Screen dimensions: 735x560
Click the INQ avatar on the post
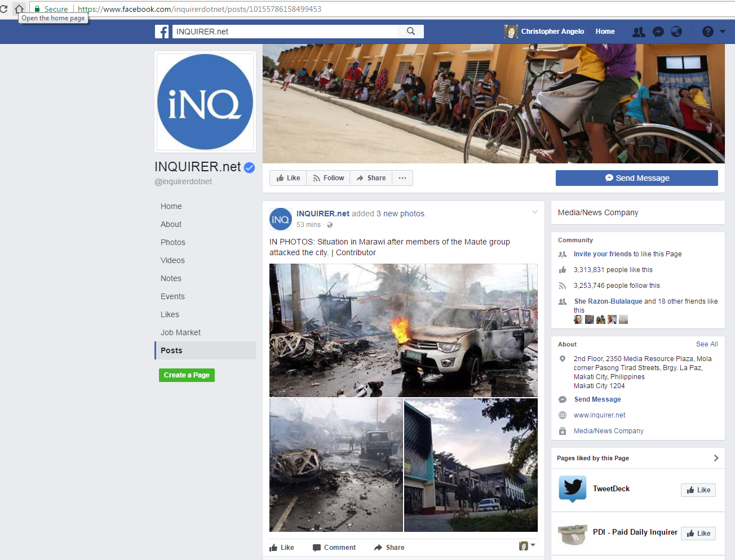pos(281,219)
